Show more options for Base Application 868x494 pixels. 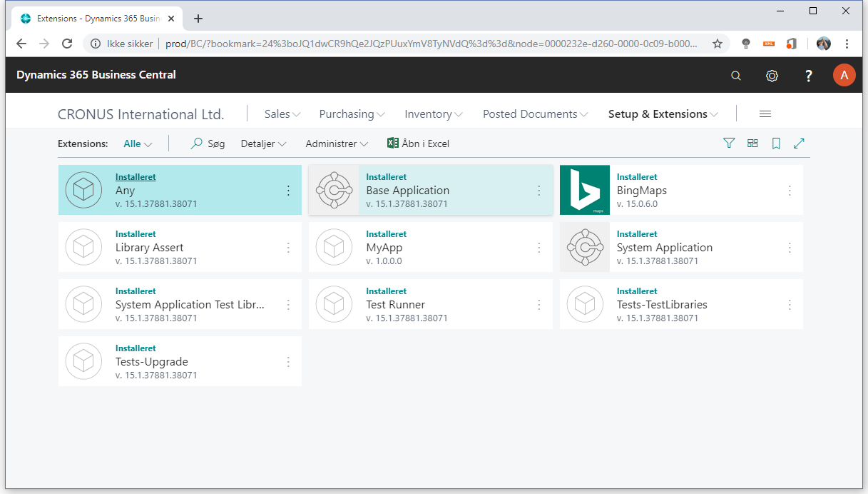point(539,191)
